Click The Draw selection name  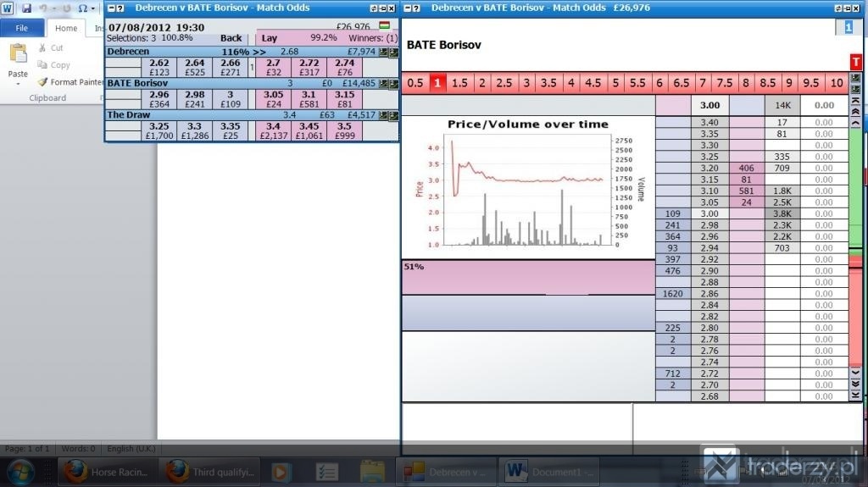pyautogui.click(x=129, y=115)
